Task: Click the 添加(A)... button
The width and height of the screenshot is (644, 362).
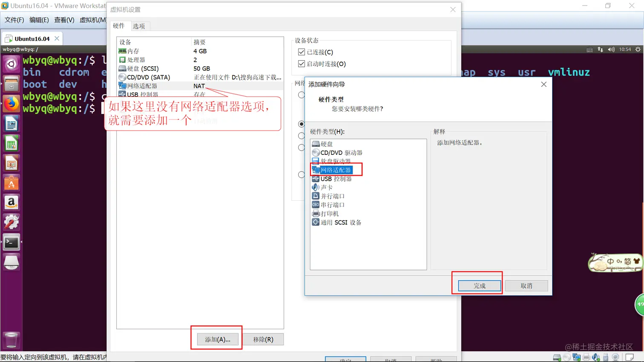Action: [218, 339]
